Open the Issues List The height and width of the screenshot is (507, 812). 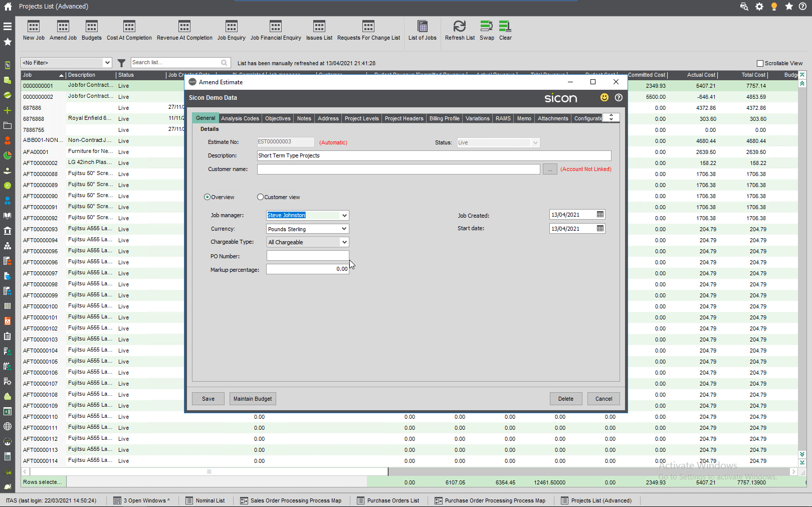point(319,30)
